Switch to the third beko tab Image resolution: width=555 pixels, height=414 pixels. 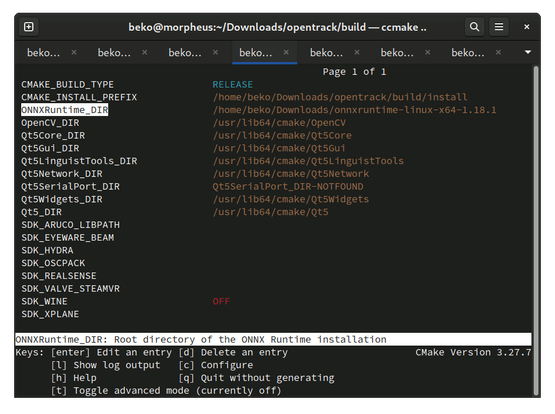(x=185, y=53)
